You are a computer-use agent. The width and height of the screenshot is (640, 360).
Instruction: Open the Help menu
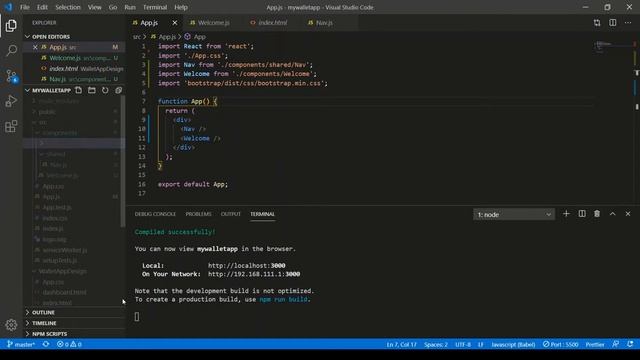pyautogui.click(x=181, y=7)
